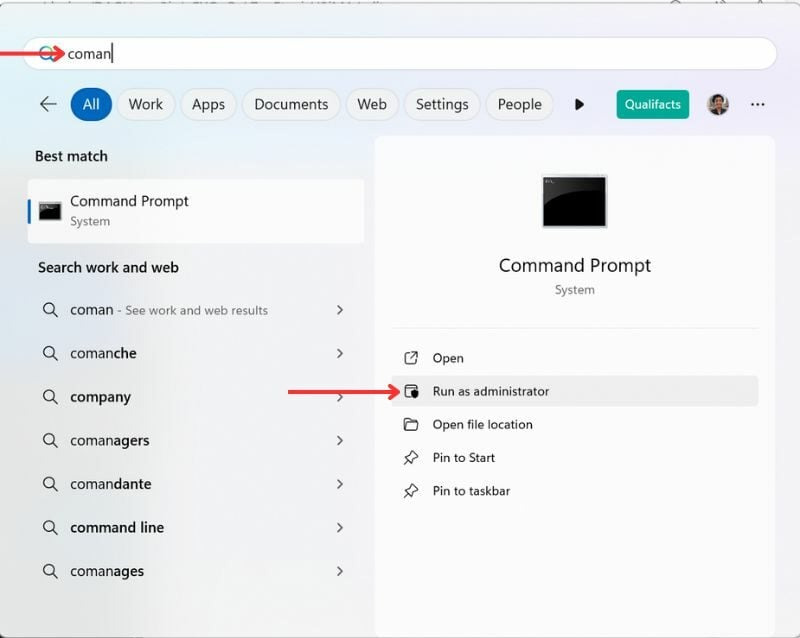Select the All filter tab
800x638 pixels.
click(91, 104)
